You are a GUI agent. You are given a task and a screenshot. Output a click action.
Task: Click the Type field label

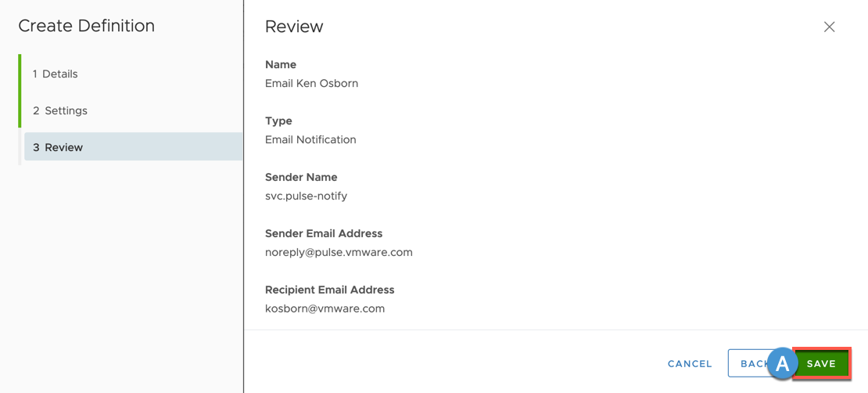[278, 121]
